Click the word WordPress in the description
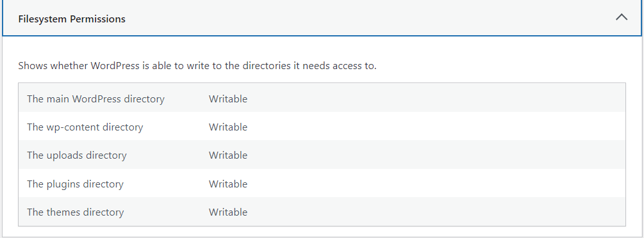Image resolution: width=644 pixels, height=238 pixels. pos(115,66)
